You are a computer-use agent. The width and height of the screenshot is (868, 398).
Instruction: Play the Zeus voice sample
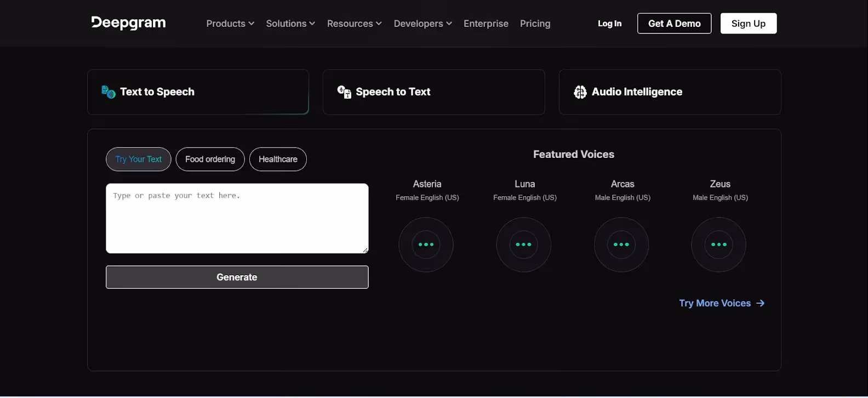click(x=719, y=245)
